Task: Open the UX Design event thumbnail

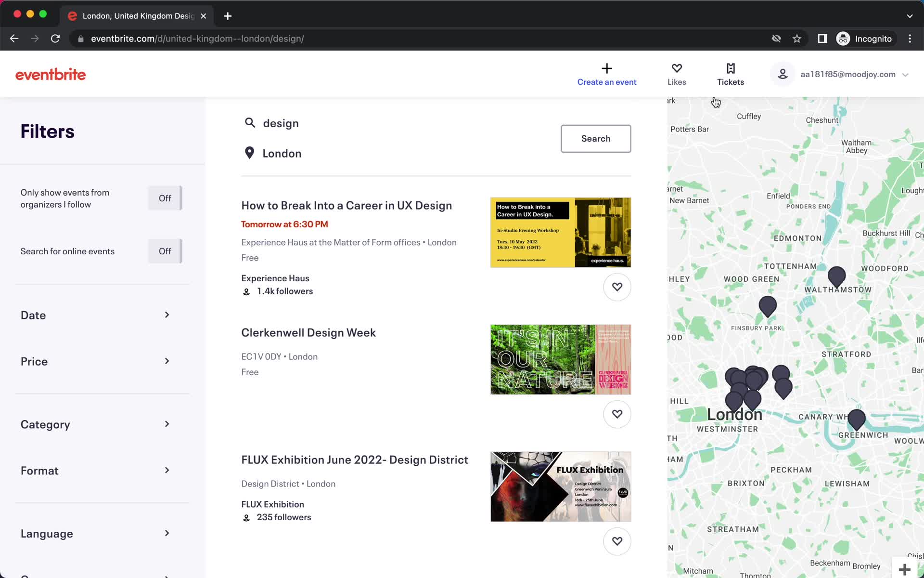Action: tap(561, 232)
